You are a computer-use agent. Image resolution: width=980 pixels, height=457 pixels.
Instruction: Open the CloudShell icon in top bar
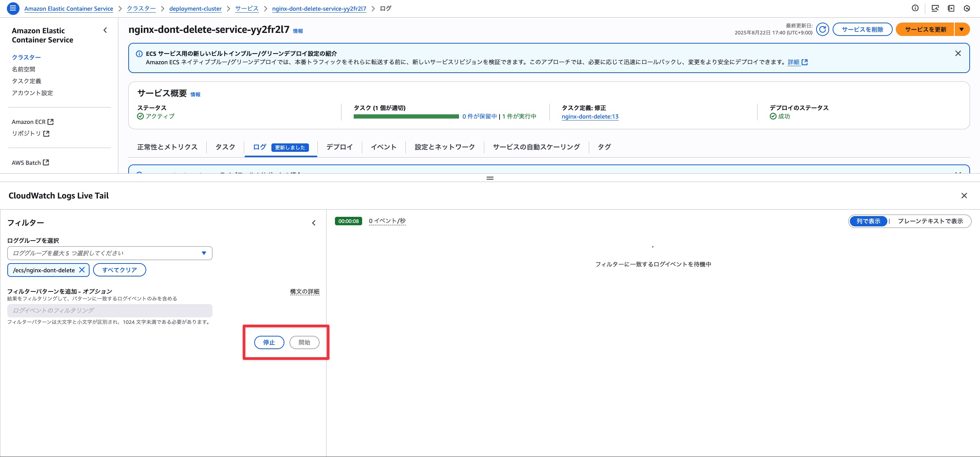pyautogui.click(x=935, y=8)
